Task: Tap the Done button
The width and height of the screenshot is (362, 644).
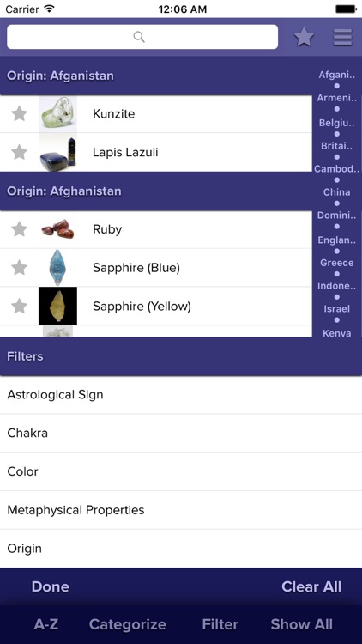Action: (50, 586)
